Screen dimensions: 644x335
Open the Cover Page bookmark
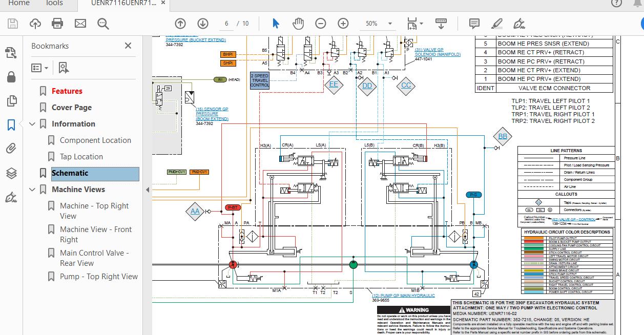pos(72,108)
